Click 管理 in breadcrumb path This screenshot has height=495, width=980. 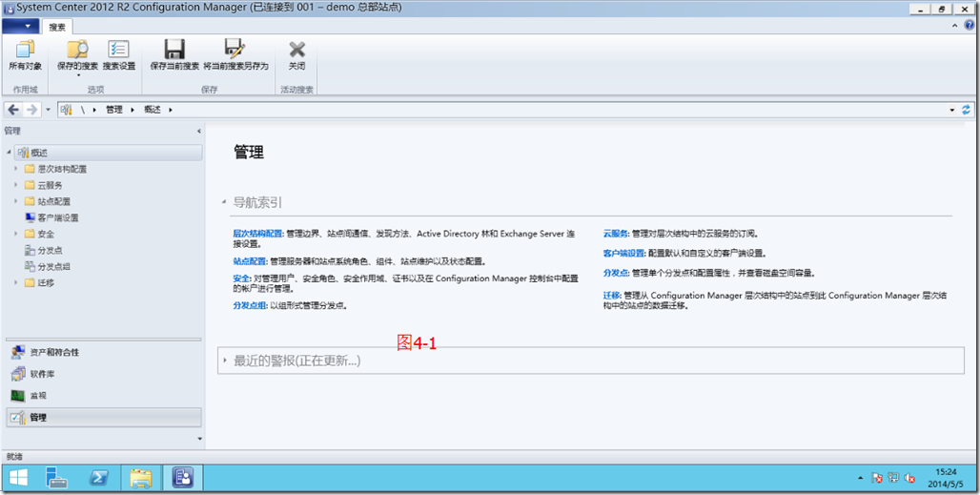pyautogui.click(x=114, y=110)
